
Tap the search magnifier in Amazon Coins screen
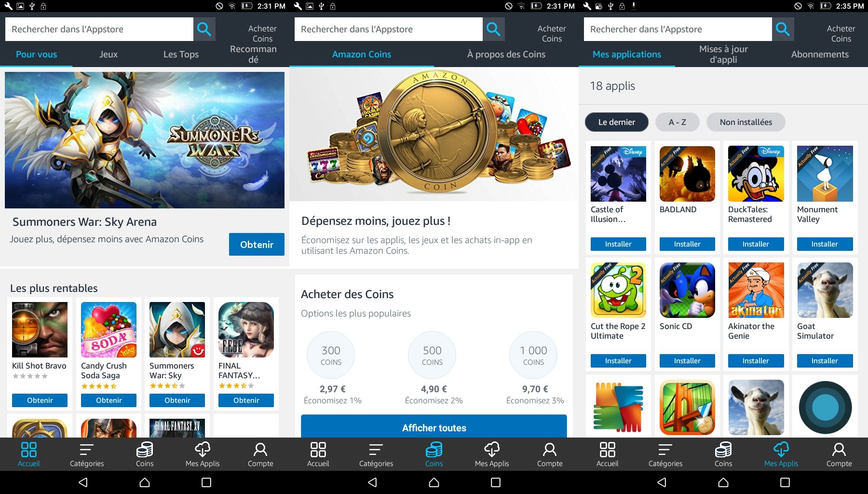[493, 29]
